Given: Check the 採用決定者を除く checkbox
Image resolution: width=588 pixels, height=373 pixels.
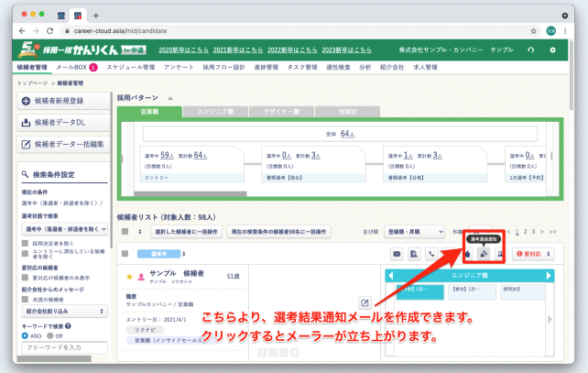Looking at the screenshot, I should coord(23,243).
